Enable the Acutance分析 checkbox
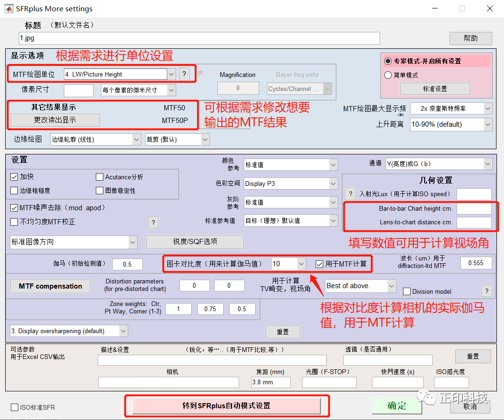Viewport: 504px width, 420px height. point(99,177)
